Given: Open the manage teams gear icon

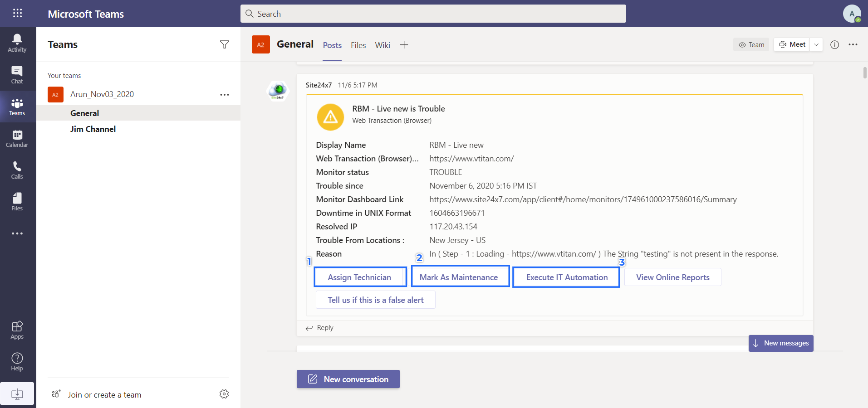Looking at the screenshot, I should pyautogui.click(x=224, y=394).
